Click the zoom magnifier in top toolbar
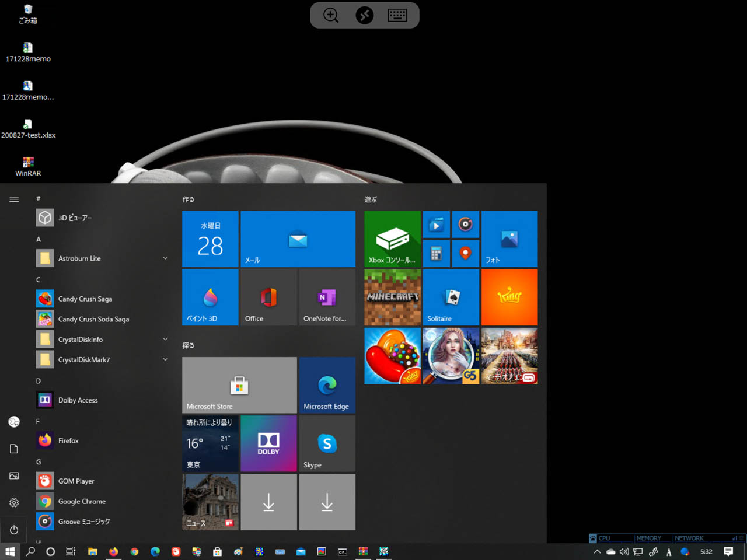Screen dimensions: 747x560 point(331,15)
